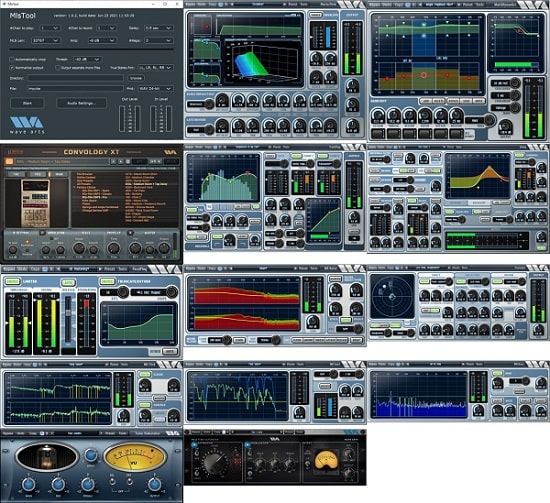Click the Bits knob in FinalPlug
This screenshot has height=503, width=550.
coord(123,292)
